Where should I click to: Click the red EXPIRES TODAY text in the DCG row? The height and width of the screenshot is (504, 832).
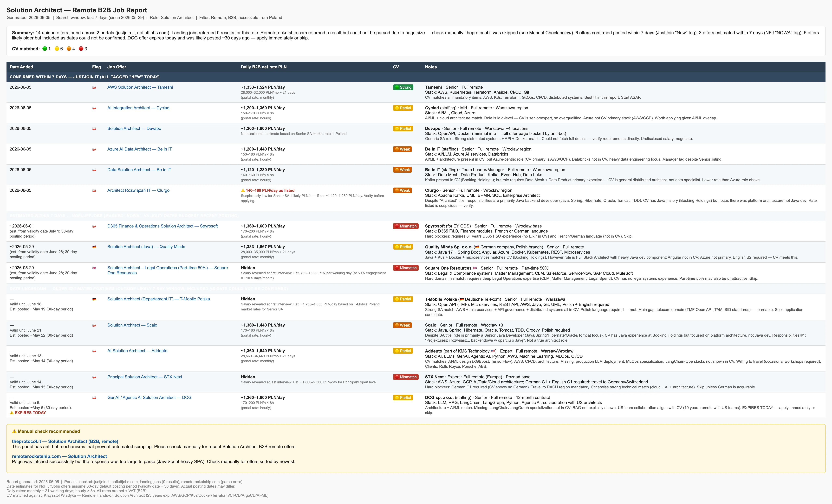(30, 413)
